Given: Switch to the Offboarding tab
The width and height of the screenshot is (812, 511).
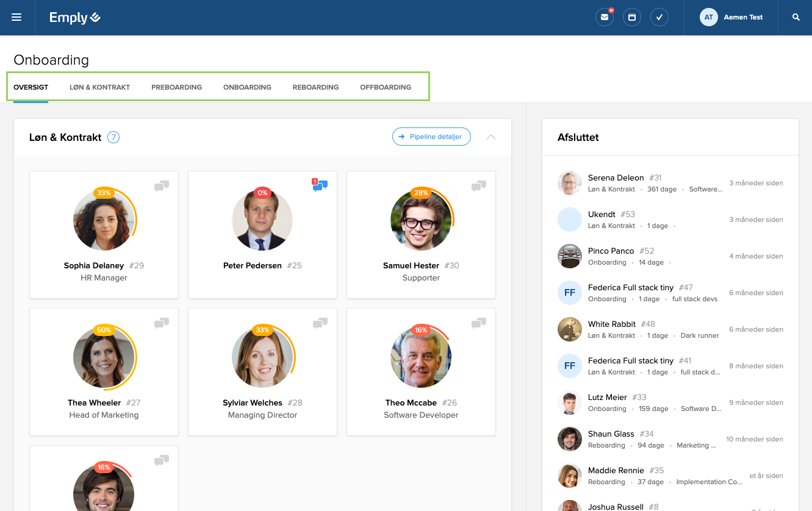Looking at the screenshot, I should click(x=386, y=87).
